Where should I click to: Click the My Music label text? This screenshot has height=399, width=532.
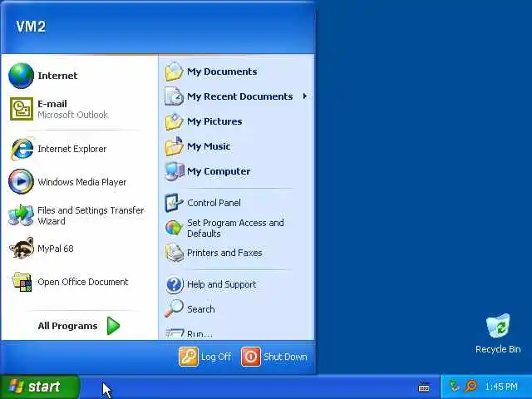tap(209, 146)
